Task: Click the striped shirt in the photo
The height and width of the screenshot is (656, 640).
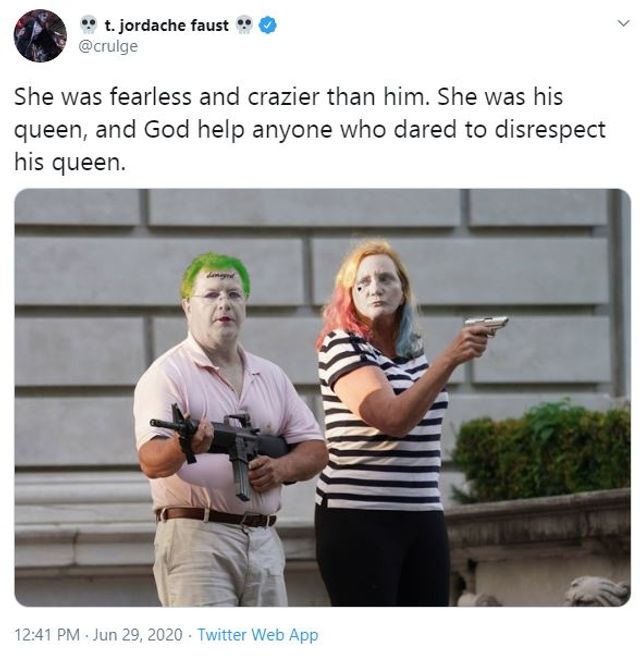Action: point(380,422)
